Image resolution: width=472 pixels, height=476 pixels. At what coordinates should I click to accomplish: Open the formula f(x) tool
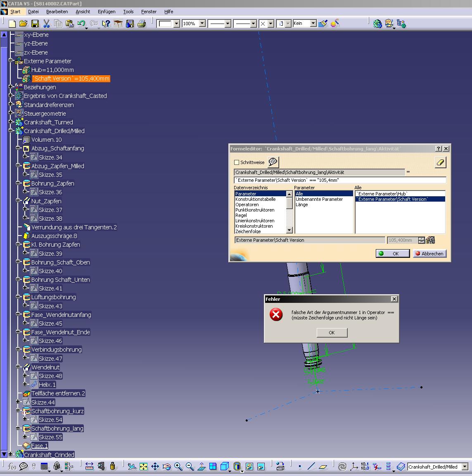coord(12,466)
